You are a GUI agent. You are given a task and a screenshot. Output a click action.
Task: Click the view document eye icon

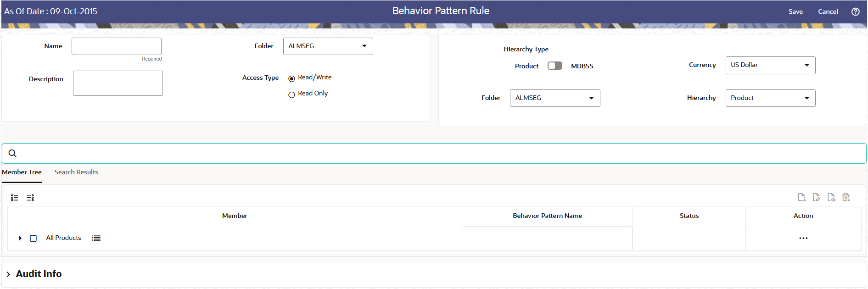[831, 197]
